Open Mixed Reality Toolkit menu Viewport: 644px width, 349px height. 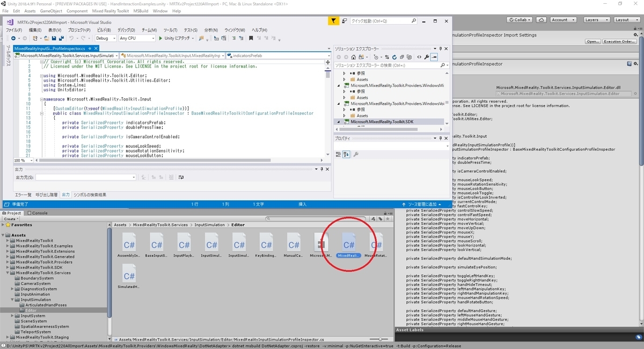click(111, 11)
